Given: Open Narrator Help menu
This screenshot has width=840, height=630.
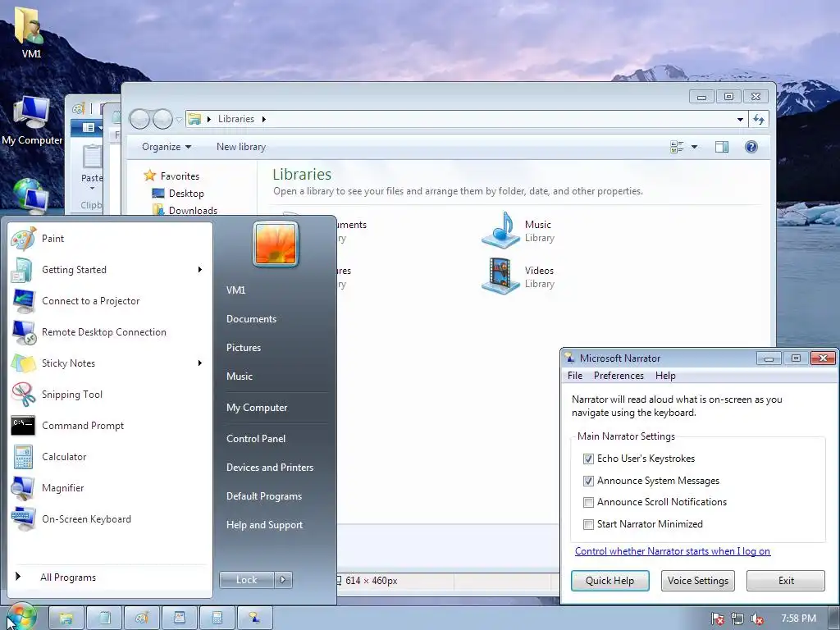Looking at the screenshot, I should pos(665,376).
